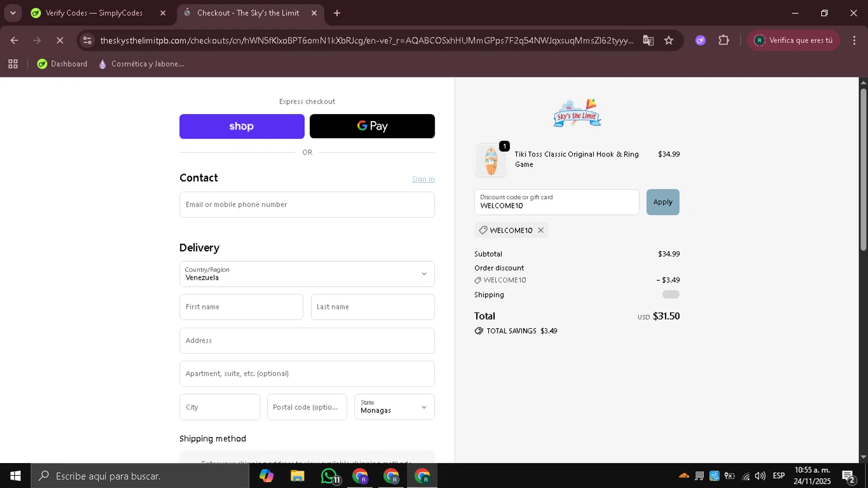Open the purple extension icon
868x488 pixels.
click(x=700, y=41)
